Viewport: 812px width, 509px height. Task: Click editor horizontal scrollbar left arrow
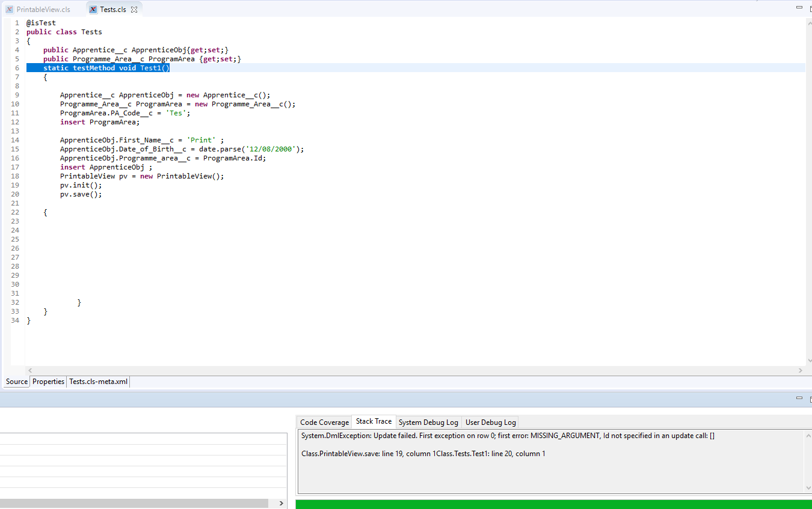30,371
